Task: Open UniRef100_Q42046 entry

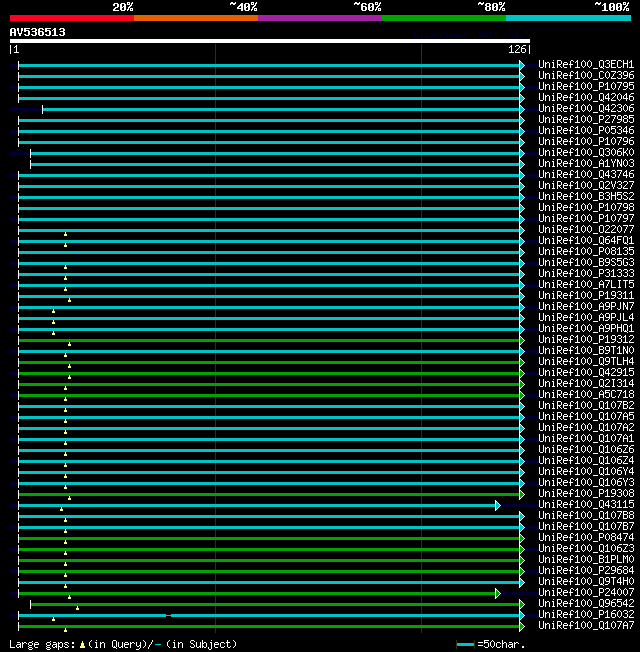Action: (x=586, y=97)
